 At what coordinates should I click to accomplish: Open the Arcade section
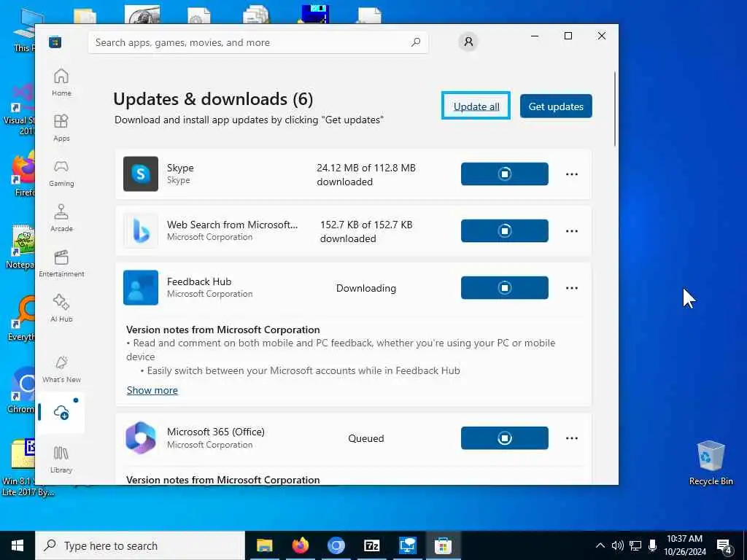click(x=61, y=218)
